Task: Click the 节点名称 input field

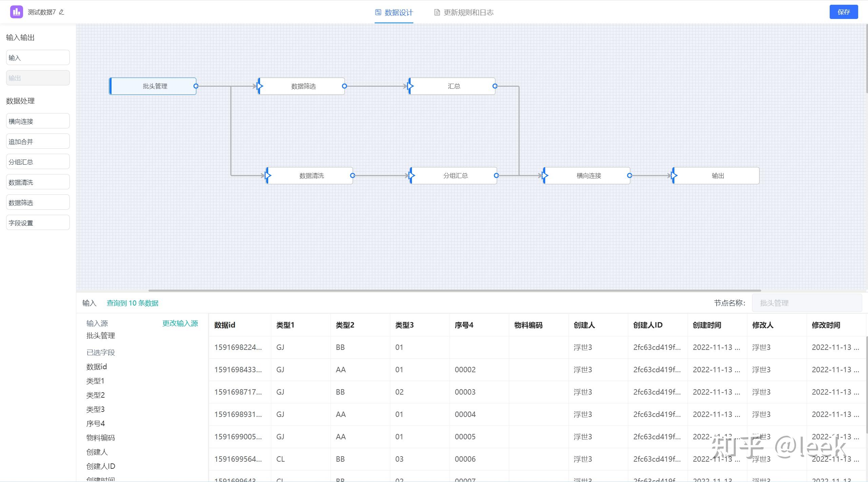Action: [x=806, y=303]
